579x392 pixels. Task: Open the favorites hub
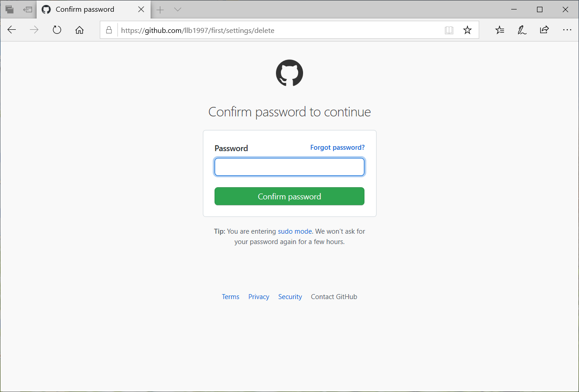(500, 30)
